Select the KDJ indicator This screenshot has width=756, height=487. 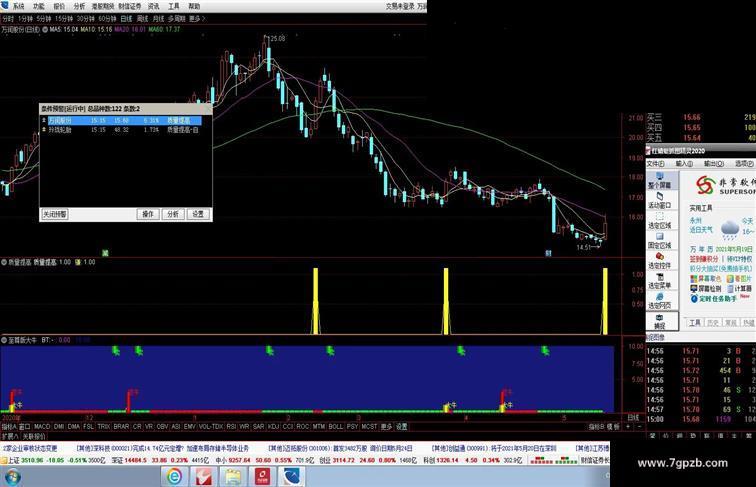(273, 427)
